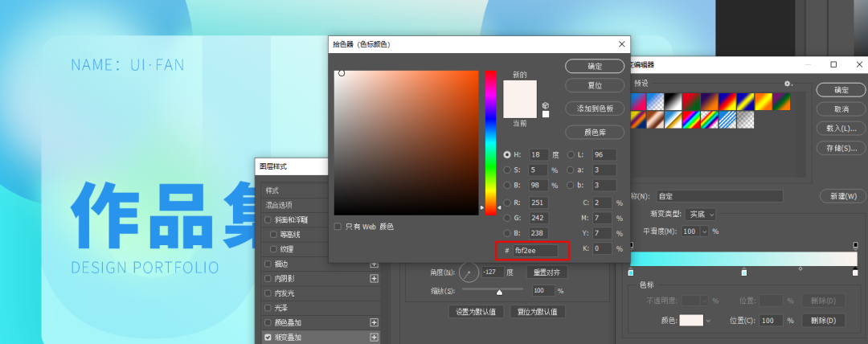This screenshot has height=344, width=868.
Task: Choose the black-to-white gradient preset
Action: click(x=674, y=101)
